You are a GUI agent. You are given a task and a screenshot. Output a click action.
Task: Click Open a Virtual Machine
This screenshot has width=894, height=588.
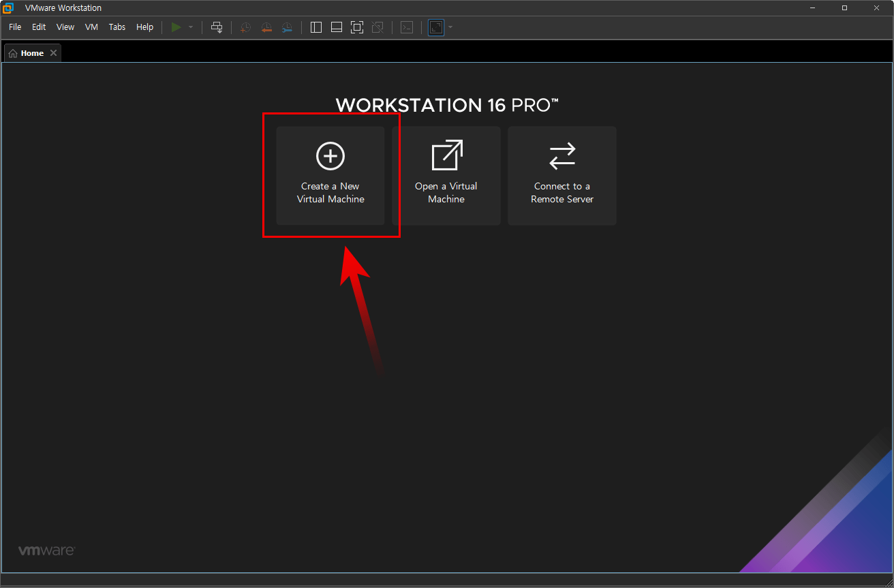(x=446, y=176)
